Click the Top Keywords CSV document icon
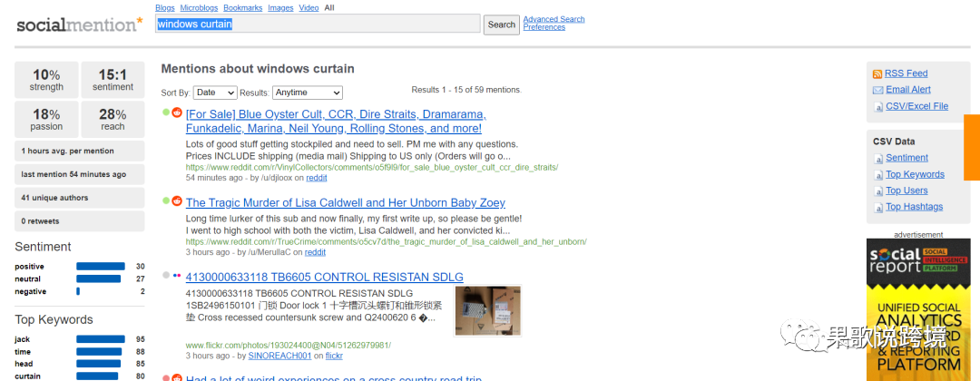The width and height of the screenshot is (980, 381). click(878, 175)
